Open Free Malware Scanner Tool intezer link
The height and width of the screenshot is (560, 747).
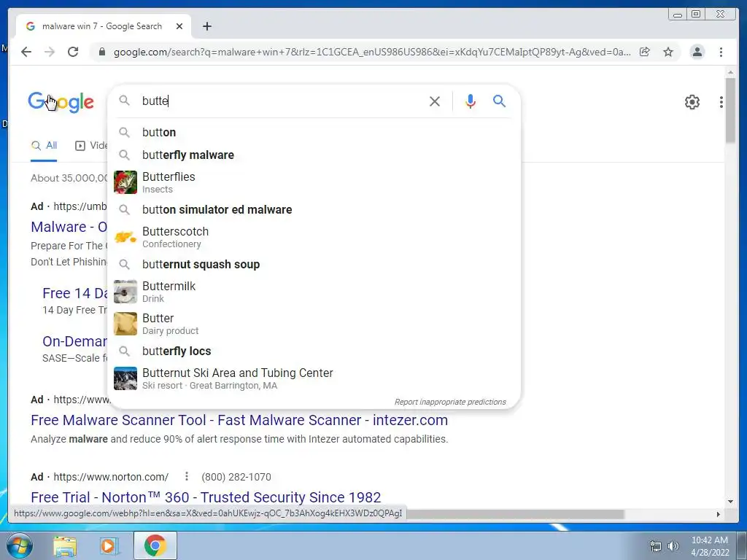coord(239,420)
